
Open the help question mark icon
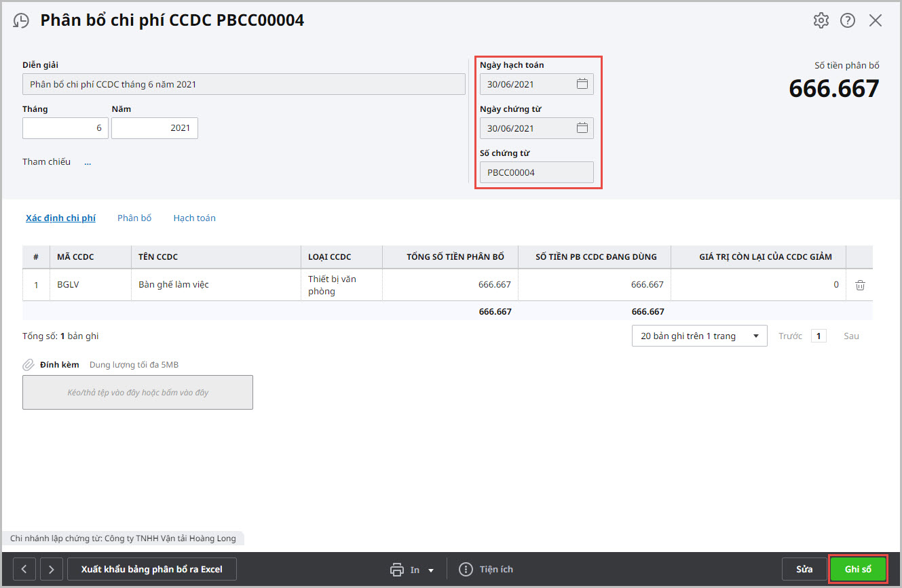[848, 20]
